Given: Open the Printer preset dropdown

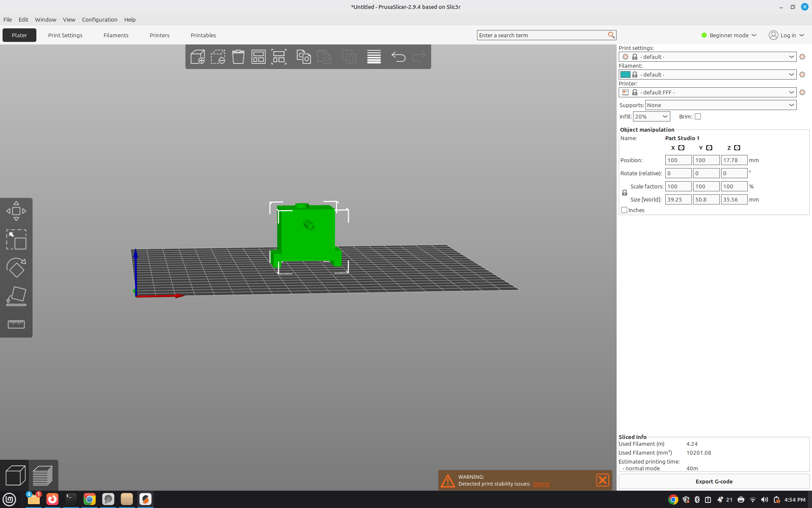Looking at the screenshot, I should tap(708, 92).
